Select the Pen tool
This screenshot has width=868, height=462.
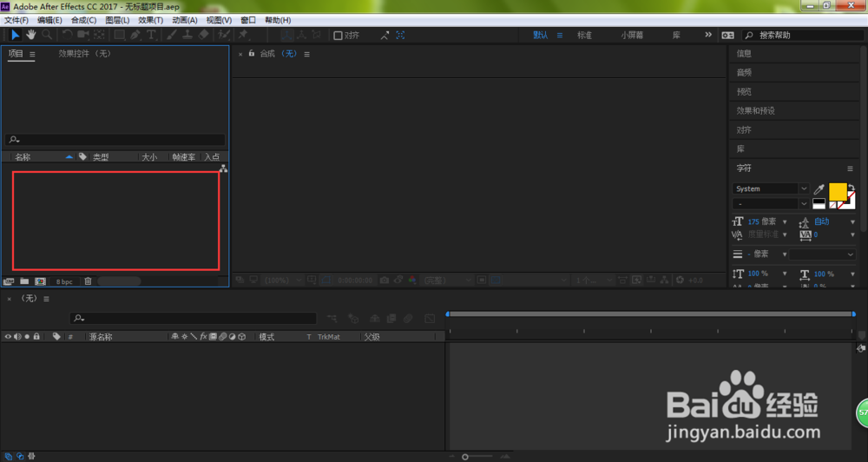tap(135, 35)
